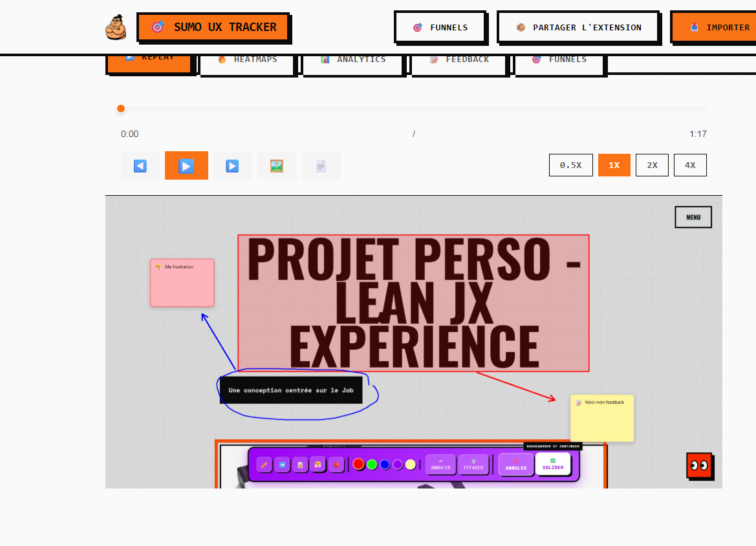Select the pencil drawing tool
The width and height of the screenshot is (756, 546).
pos(264,465)
